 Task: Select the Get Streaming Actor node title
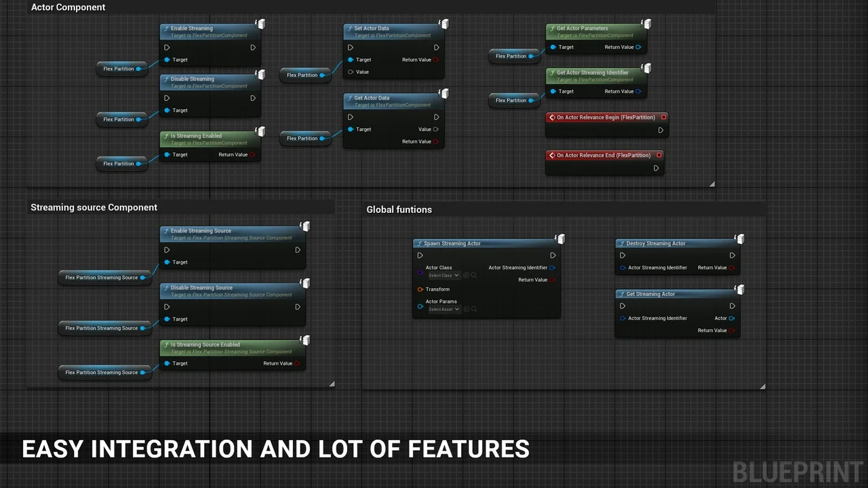[650, 294]
